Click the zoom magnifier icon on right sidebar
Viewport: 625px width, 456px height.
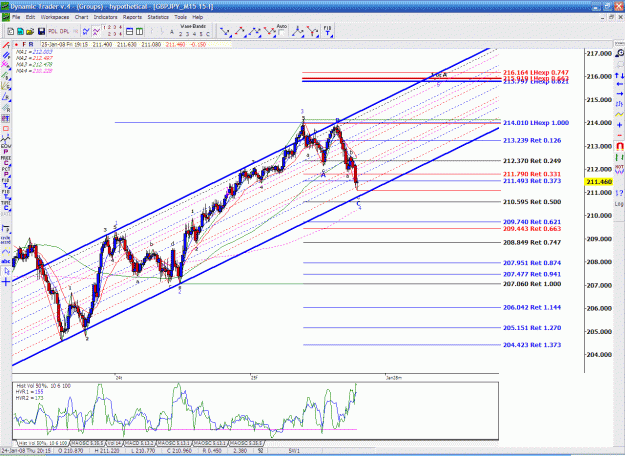coord(619,53)
